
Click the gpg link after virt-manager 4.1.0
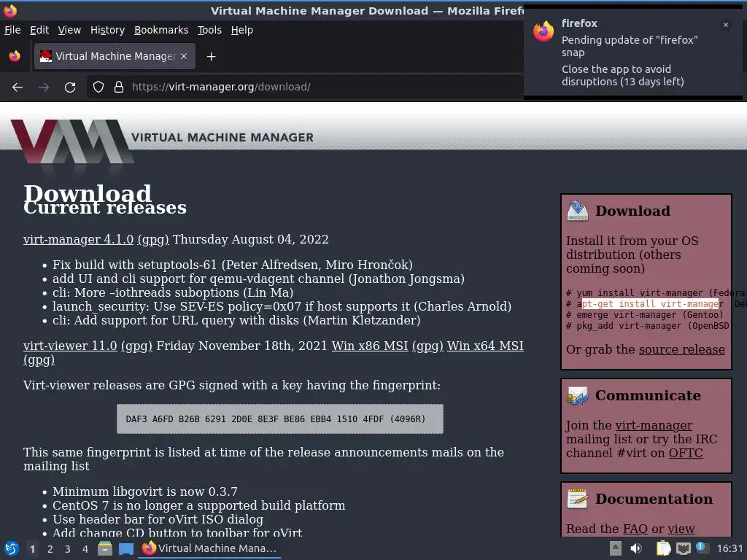point(153,239)
